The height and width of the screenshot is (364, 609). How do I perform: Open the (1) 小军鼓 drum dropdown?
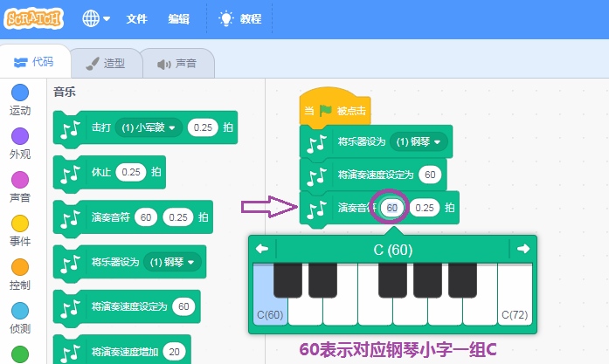click(x=149, y=127)
